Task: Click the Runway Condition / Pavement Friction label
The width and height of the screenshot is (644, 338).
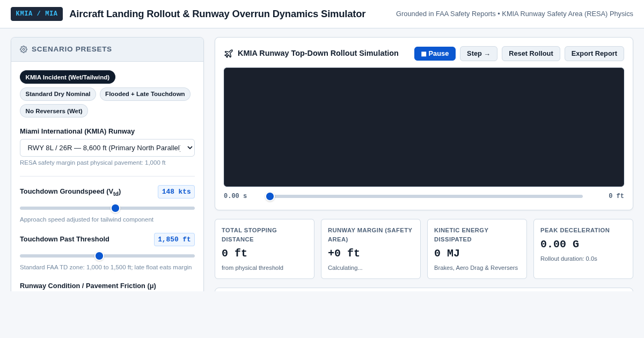Action: (88, 286)
